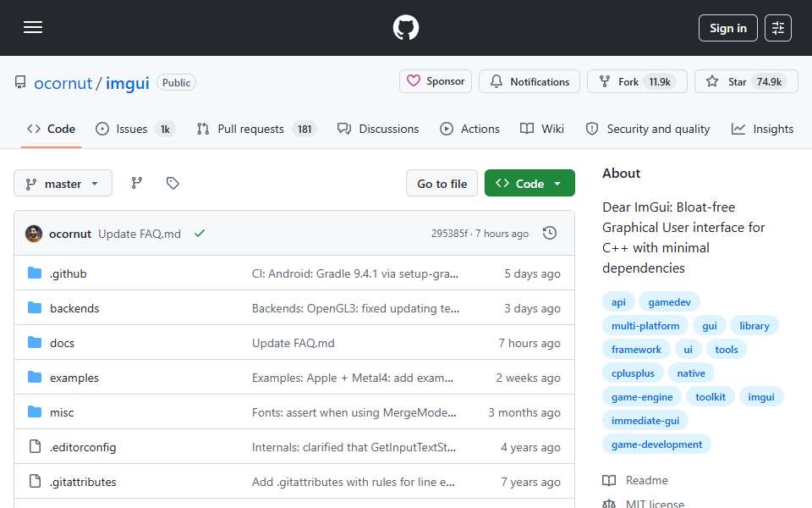Open the examples folder
This screenshot has width=812, height=508.
(x=74, y=378)
